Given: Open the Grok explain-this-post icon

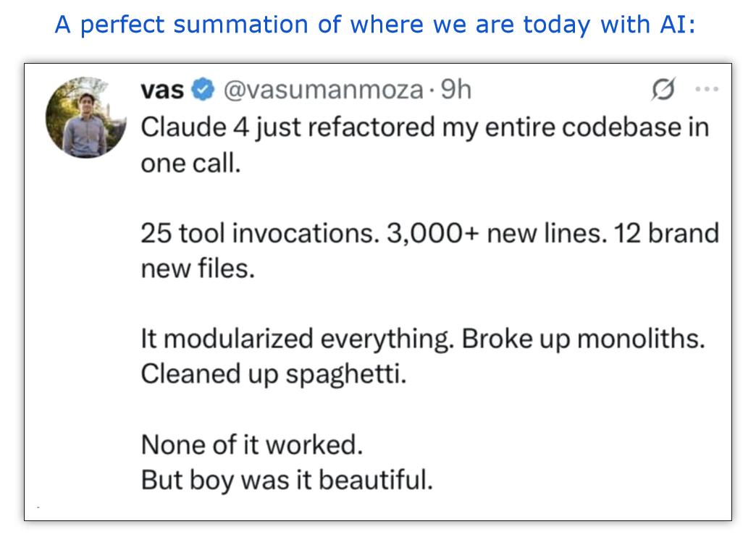Looking at the screenshot, I should coord(663,89).
